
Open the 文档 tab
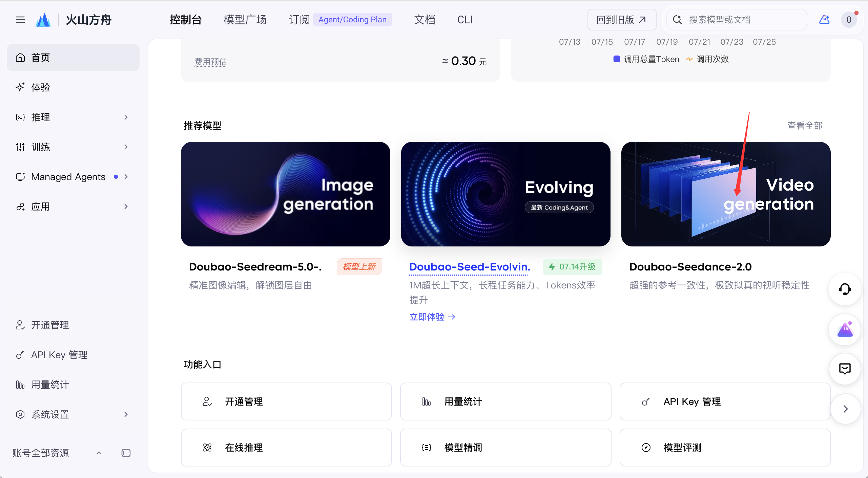424,20
